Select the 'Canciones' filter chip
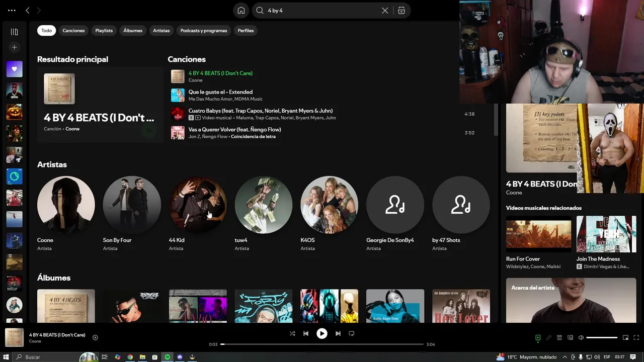Image resolution: width=644 pixels, height=362 pixels. [x=73, y=31]
